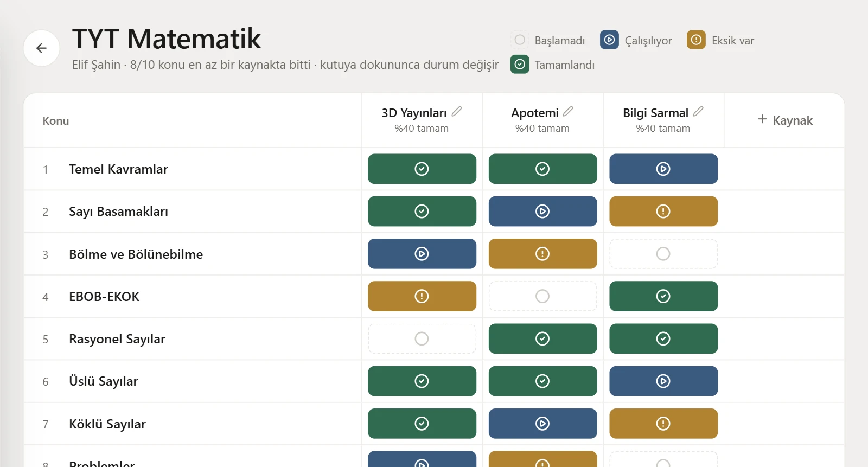Toggle Sayı Basamakları status for Bilgi Sarmal

pyautogui.click(x=663, y=211)
